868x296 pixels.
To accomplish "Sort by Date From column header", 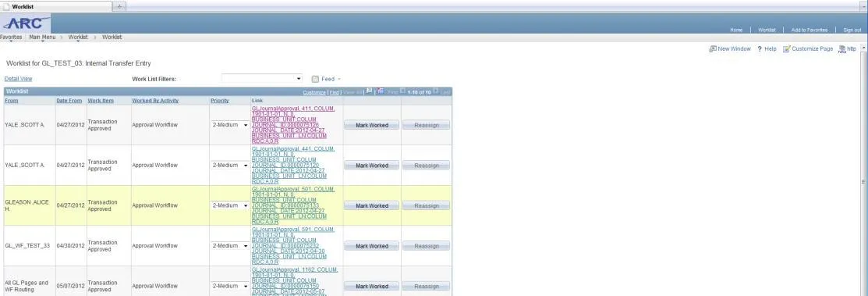I will pos(69,100).
